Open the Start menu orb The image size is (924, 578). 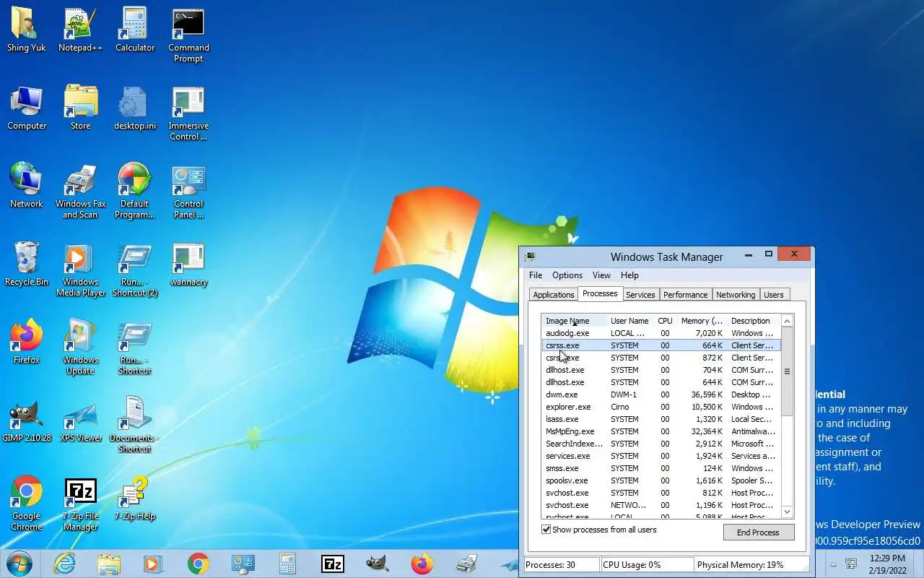pyautogui.click(x=19, y=563)
